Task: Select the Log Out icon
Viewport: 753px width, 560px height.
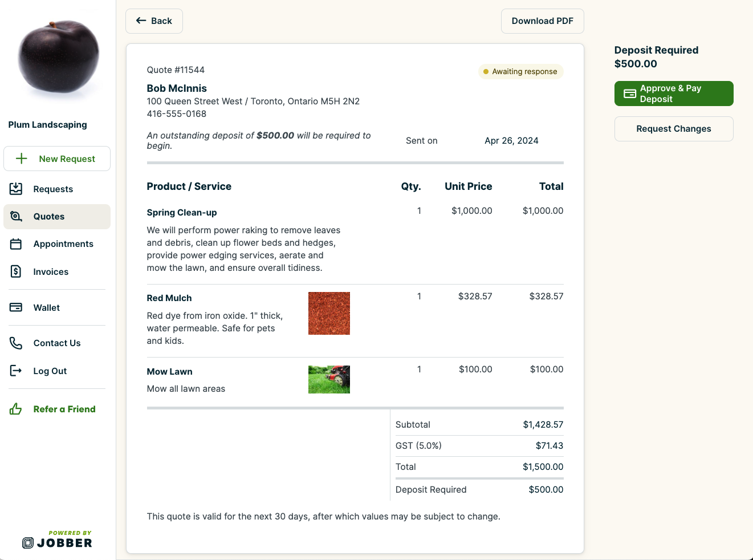Action: coord(17,371)
